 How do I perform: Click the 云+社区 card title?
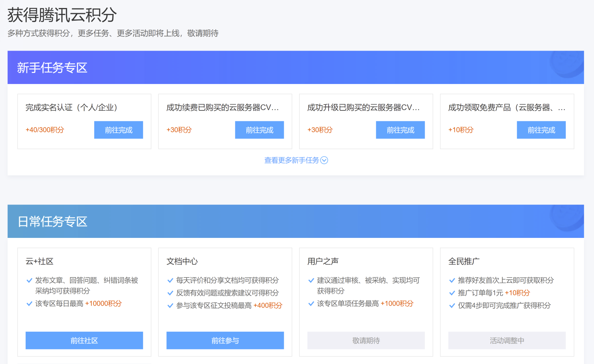[40, 261]
